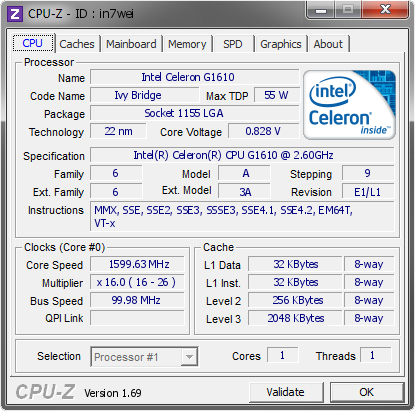Click the OK button

tap(367, 392)
